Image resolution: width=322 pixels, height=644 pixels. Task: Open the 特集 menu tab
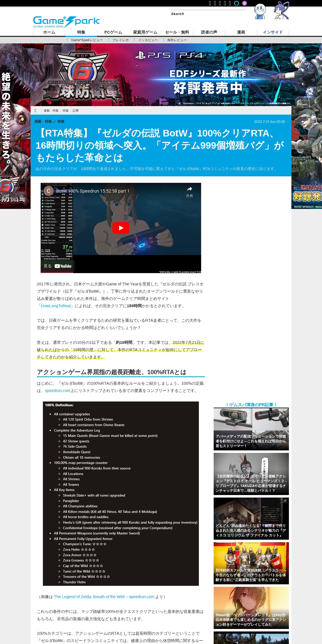[81, 32]
